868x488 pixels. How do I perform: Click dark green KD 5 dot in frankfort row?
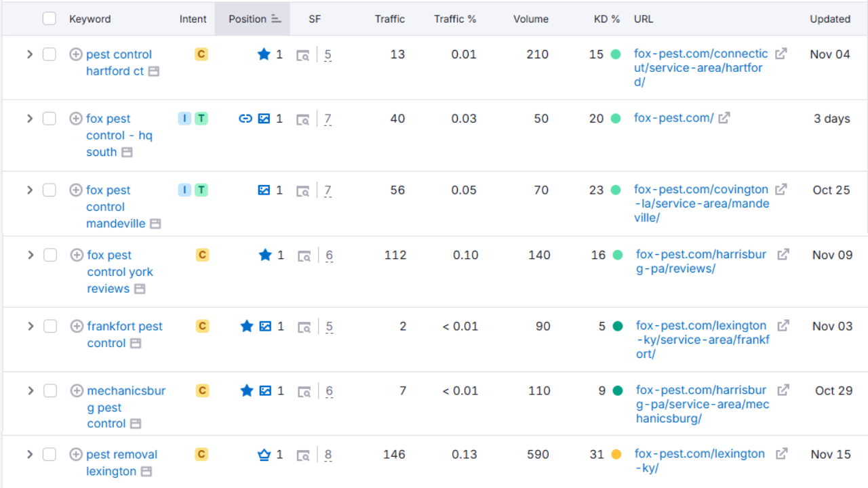(617, 326)
